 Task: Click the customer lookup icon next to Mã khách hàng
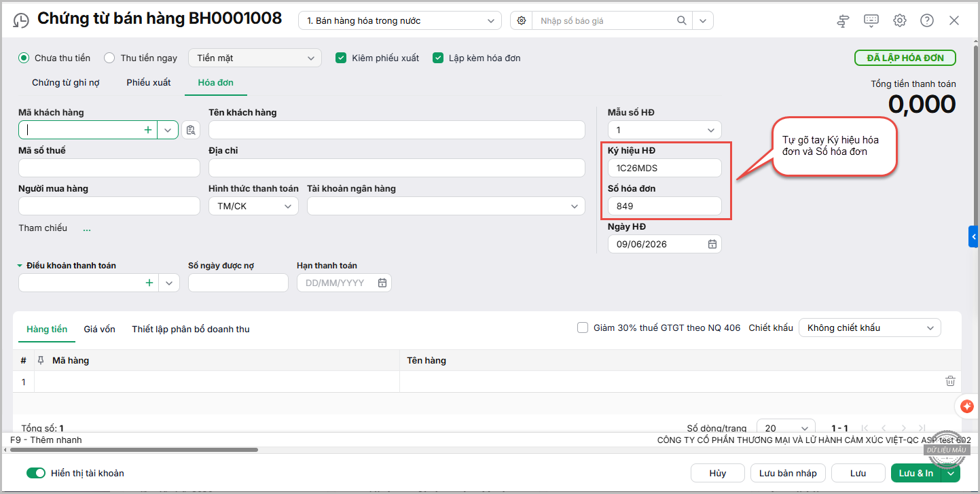(x=191, y=130)
